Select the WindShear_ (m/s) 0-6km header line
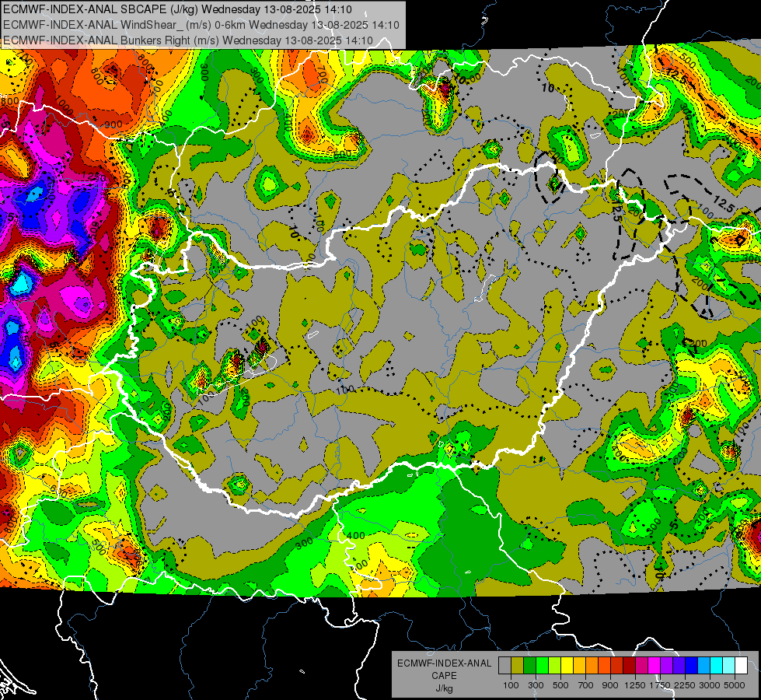761x700 pixels. click(x=201, y=25)
